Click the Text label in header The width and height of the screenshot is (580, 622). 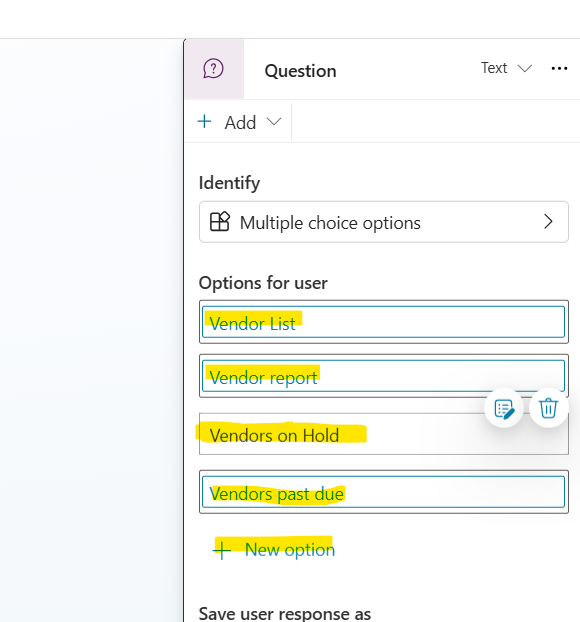point(494,68)
